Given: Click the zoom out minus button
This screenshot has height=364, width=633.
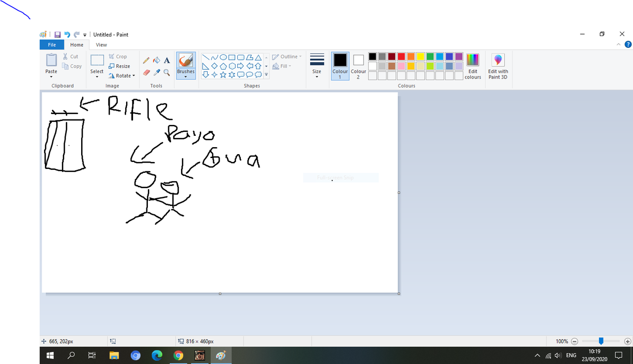Looking at the screenshot, I should click(575, 341).
